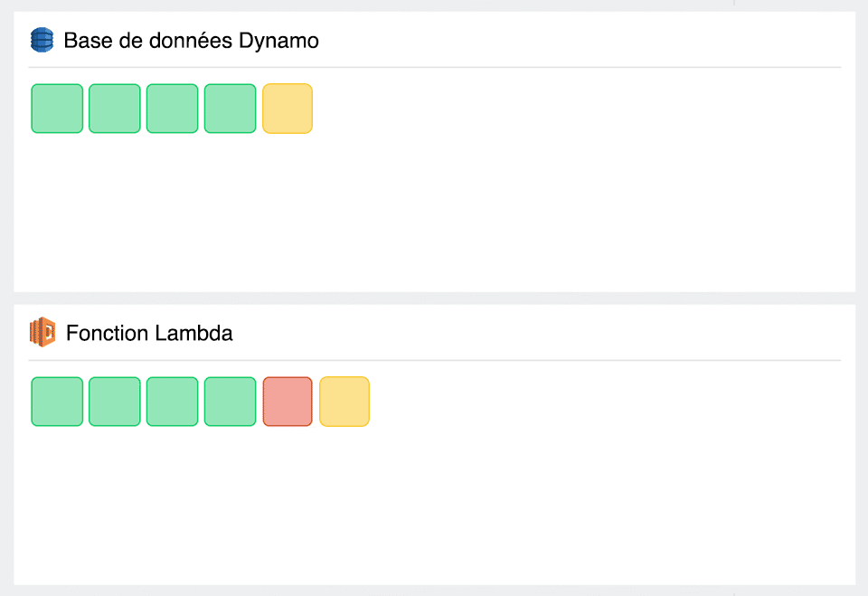Click the third green tile in Dynamo row

click(172, 108)
